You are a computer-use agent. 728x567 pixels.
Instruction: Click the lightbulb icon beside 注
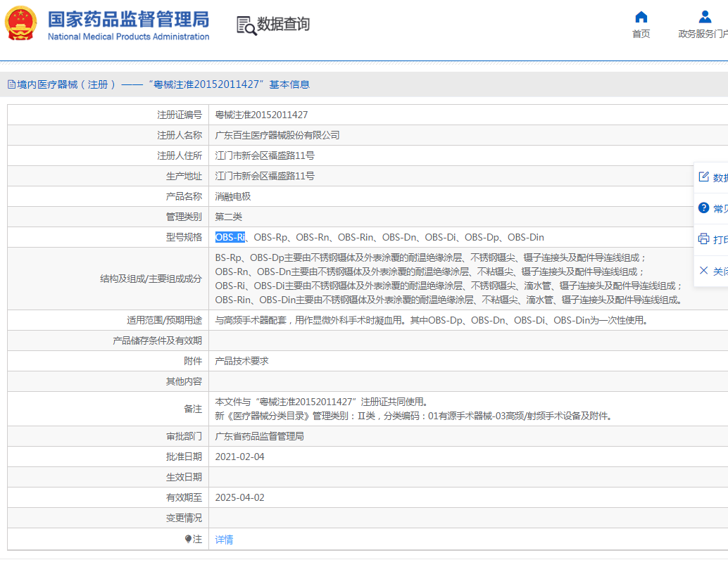[x=188, y=539]
